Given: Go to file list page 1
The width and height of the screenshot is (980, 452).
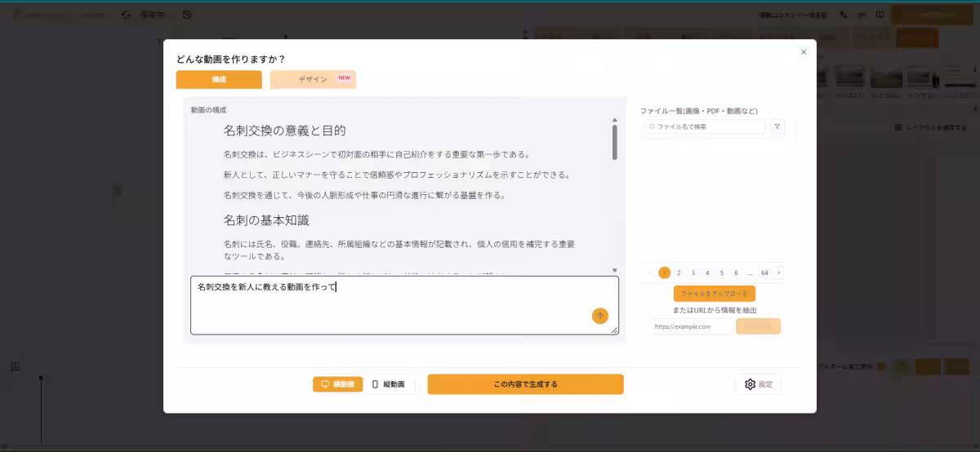Looking at the screenshot, I should pos(665,273).
